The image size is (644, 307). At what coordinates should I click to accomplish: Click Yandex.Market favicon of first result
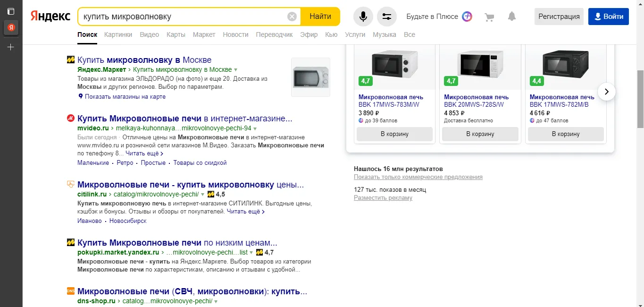(71, 60)
